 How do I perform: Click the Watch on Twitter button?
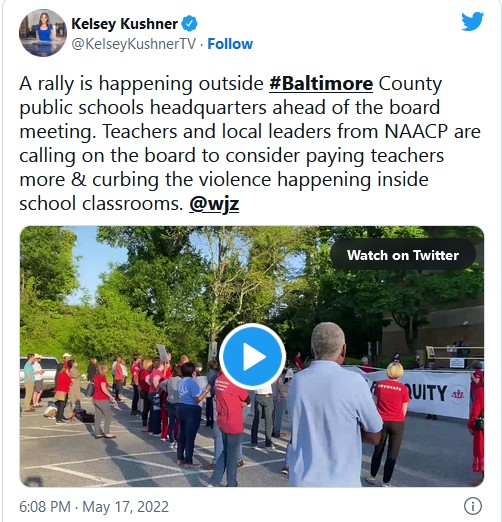coord(403,255)
